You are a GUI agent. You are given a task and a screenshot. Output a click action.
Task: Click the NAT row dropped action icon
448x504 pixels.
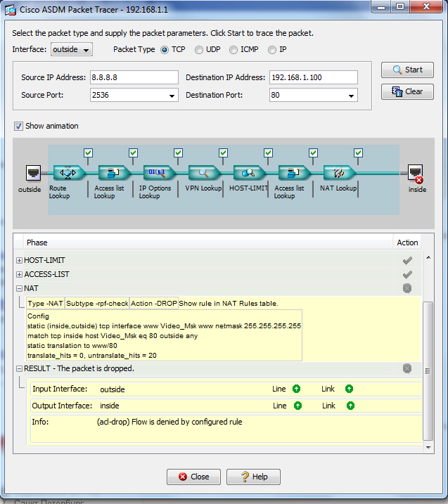coord(407,288)
